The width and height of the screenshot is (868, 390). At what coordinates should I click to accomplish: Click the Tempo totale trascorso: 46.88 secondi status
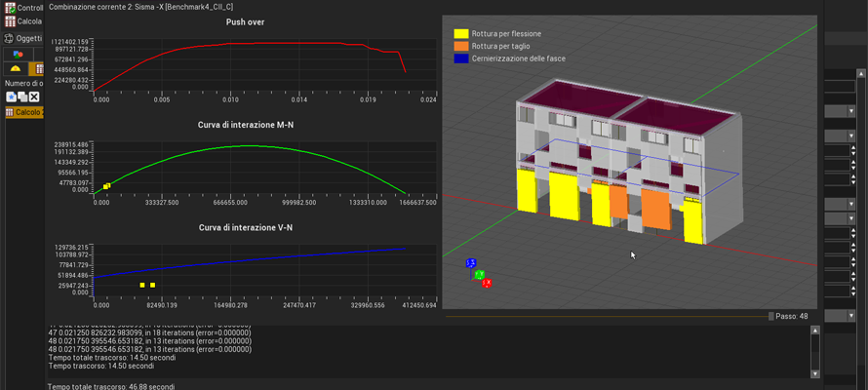112,386
